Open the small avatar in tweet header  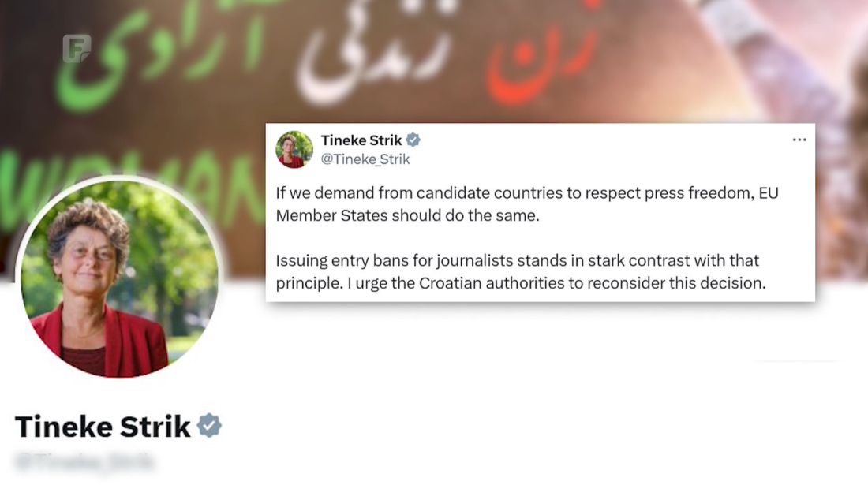pyautogui.click(x=294, y=149)
